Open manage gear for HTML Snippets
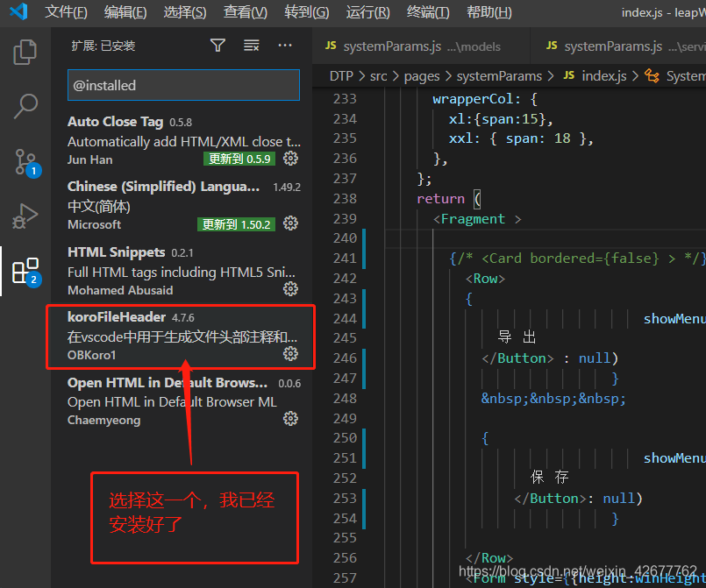 [x=290, y=289]
